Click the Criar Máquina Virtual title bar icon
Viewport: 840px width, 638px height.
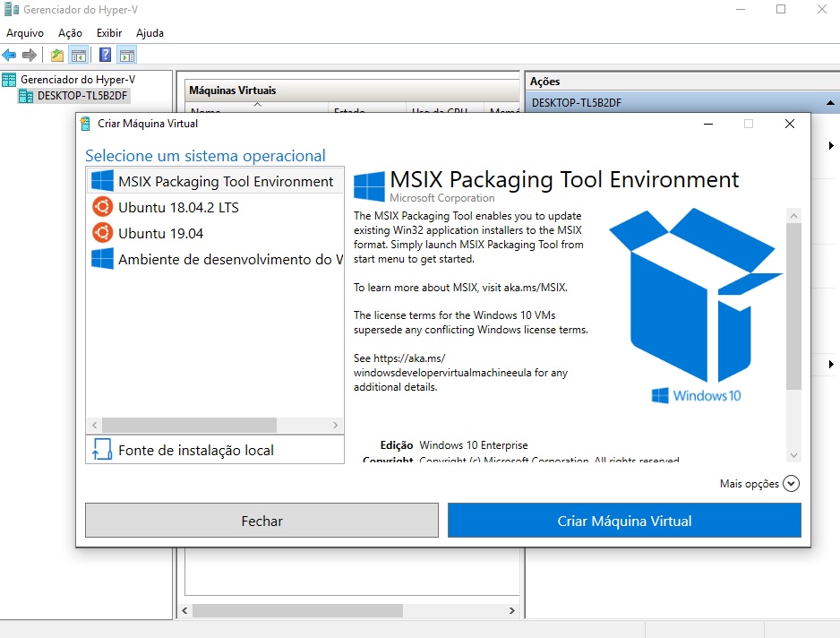(85, 124)
